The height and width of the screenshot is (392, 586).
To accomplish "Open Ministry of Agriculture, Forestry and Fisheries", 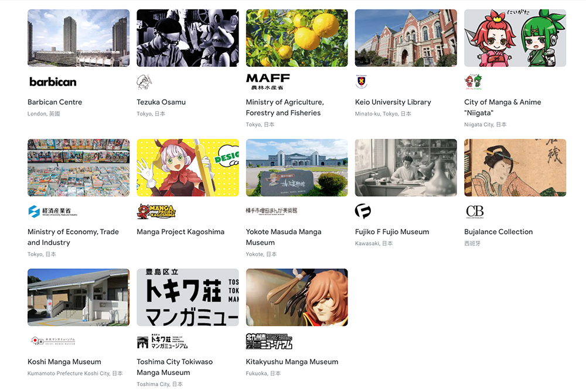I will tap(285, 107).
